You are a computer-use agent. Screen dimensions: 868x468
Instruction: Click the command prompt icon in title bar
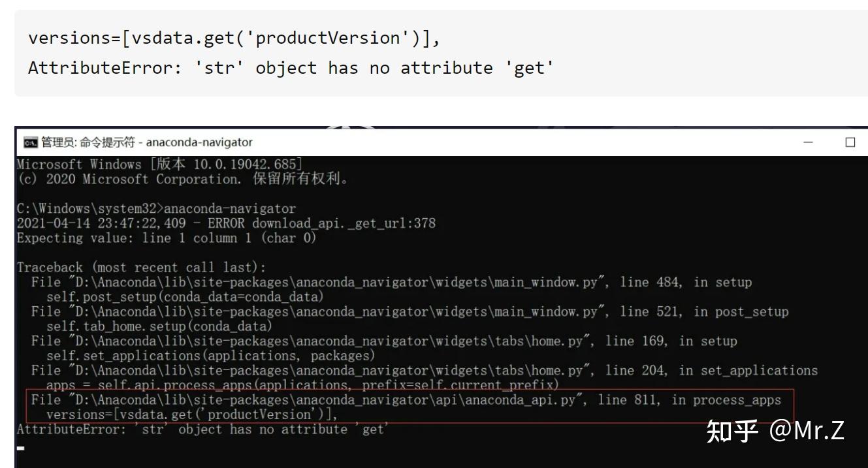(30, 142)
